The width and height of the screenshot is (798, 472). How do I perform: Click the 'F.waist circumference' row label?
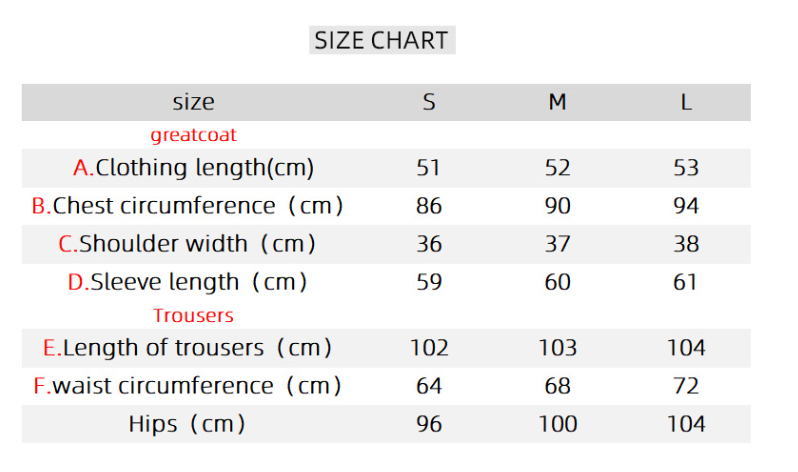pos(188,386)
